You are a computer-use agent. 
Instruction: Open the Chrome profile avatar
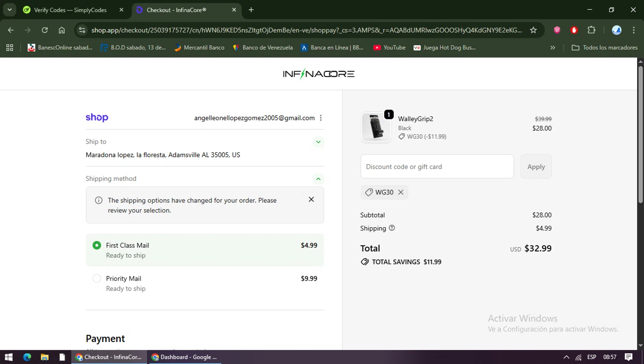(617, 30)
